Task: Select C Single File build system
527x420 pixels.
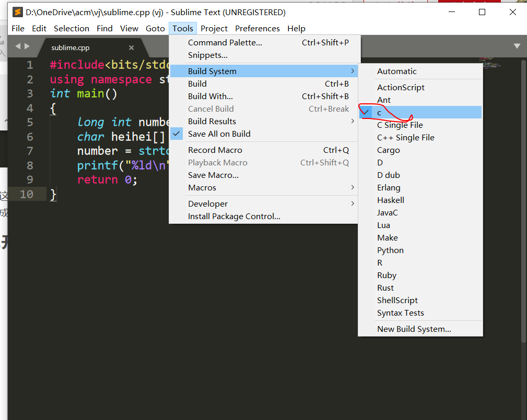Action: pyautogui.click(x=420, y=125)
